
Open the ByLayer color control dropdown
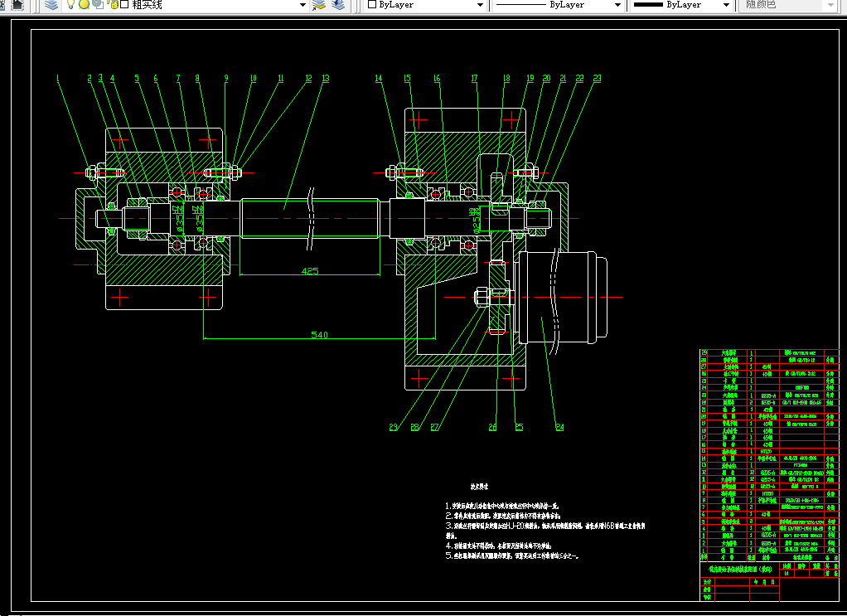tap(480, 5)
